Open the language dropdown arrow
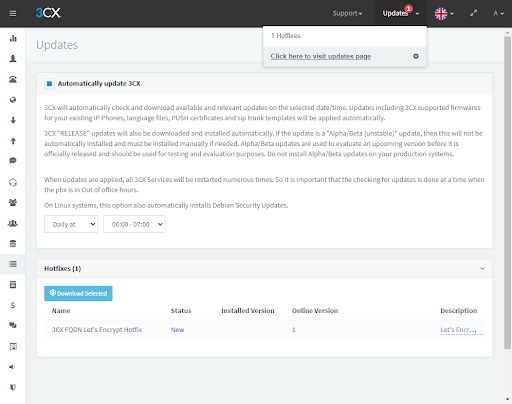This screenshot has width=512, height=404. [x=452, y=14]
